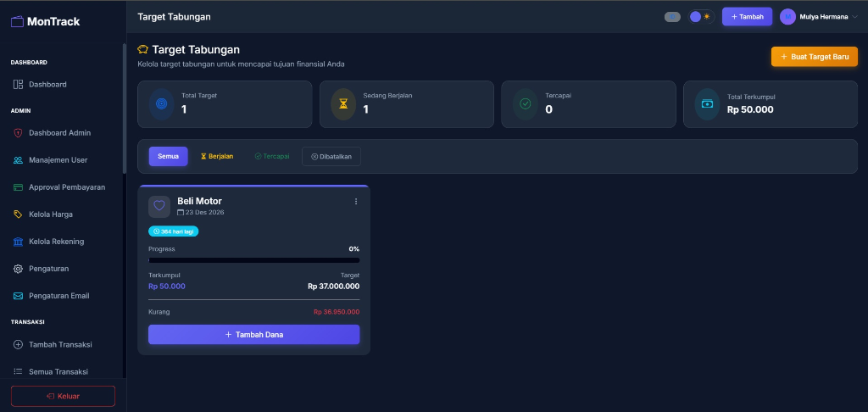Click the Keluar logout button
This screenshot has height=412, width=868.
point(63,396)
